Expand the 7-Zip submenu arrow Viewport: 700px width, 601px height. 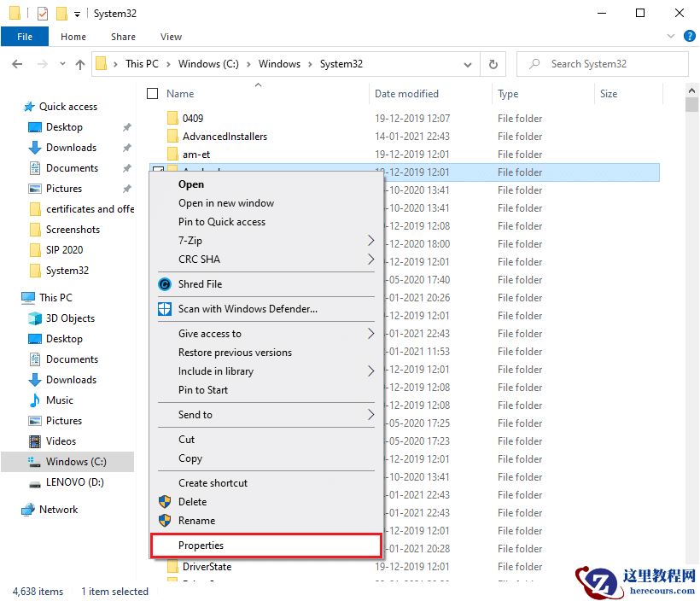tap(370, 240)
